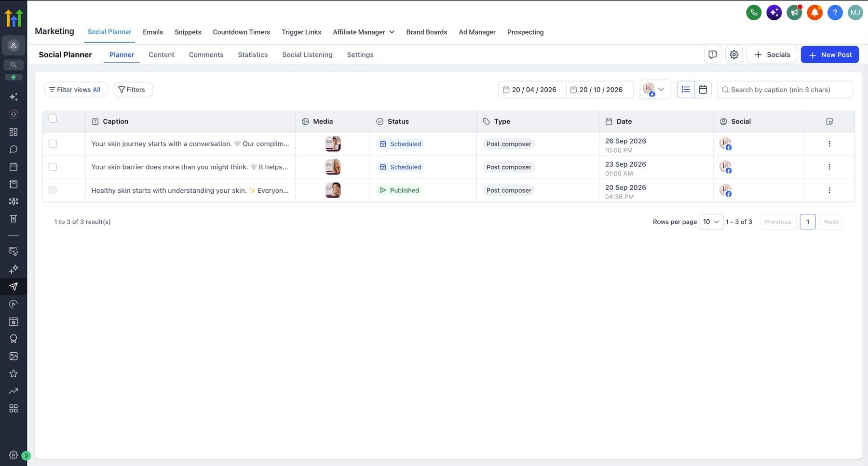The width and height of the screenshot is (868, 466).
Task: Open the green megaphone announcements icon
Action: click(794, 13)
